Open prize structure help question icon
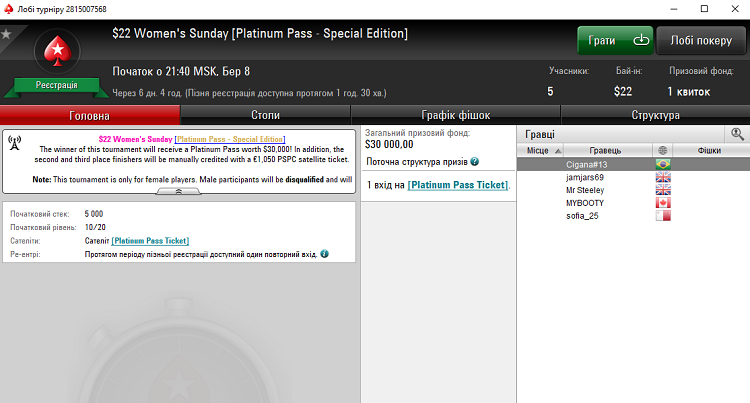Viewport: 750px width, 403px height. tap(474, 162)
